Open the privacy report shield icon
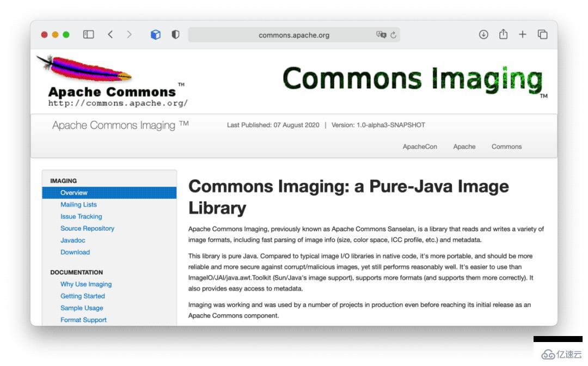 point(175,34)
